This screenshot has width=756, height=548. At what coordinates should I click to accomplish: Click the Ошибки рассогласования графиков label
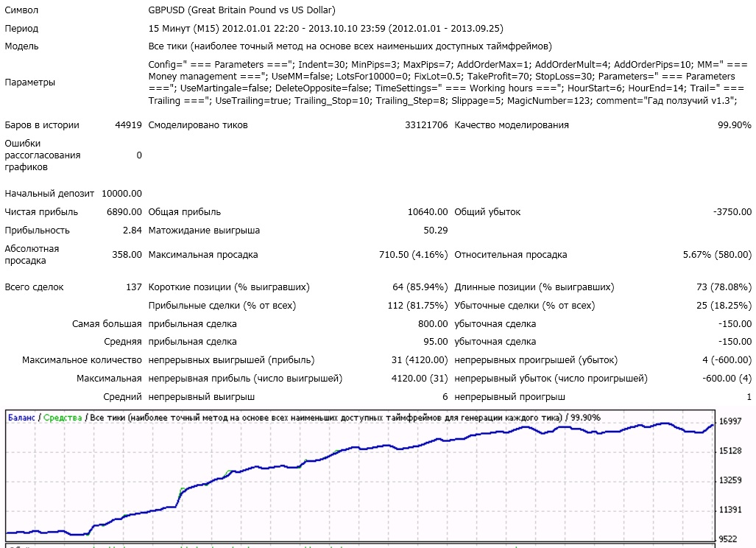[x=43, y=155]
